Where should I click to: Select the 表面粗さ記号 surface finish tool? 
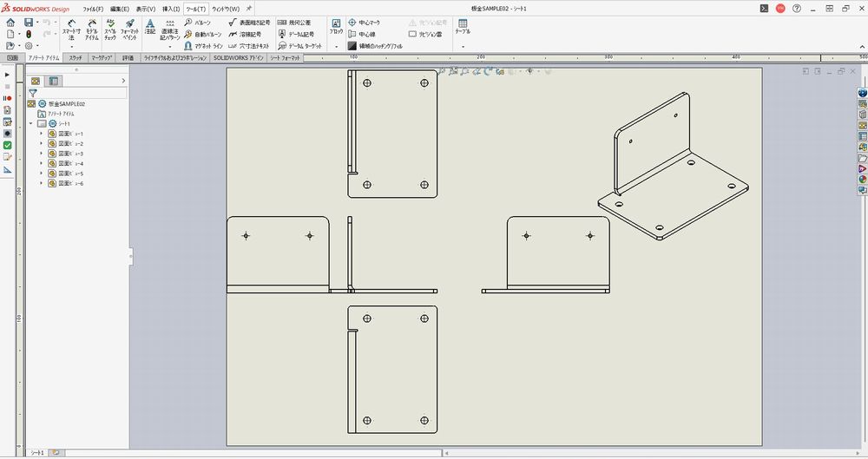coord(249,23)
